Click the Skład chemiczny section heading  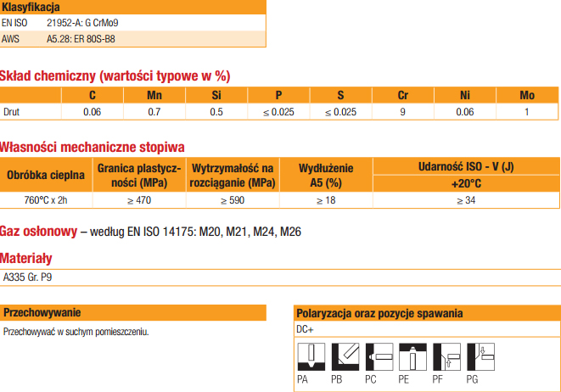pos(115,76)
